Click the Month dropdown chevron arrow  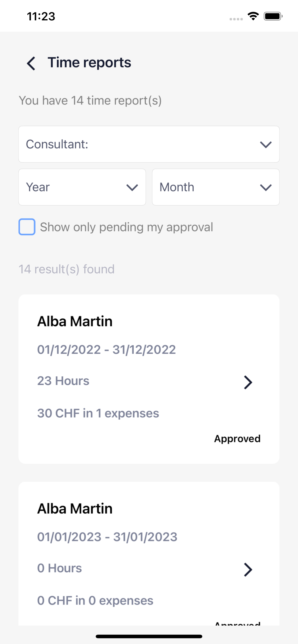266,188
